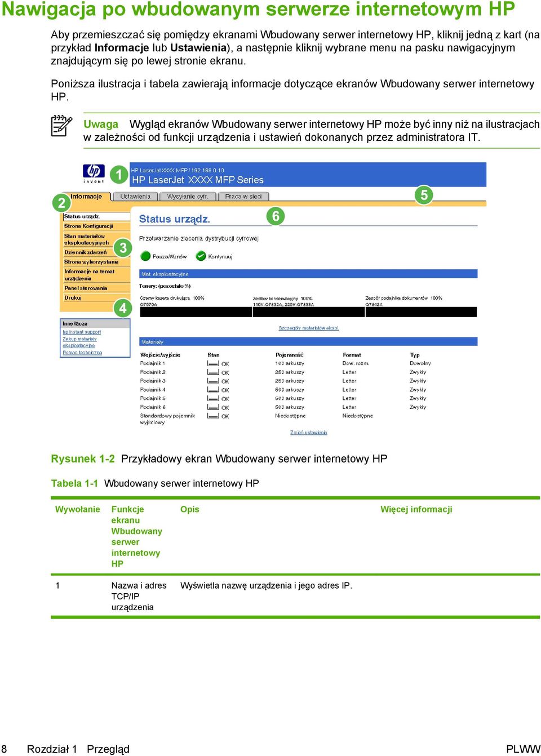Open the Szczegóły materiałów ekspl. link
The height and width of the screenshot is (756, 541).
point(309,328)
